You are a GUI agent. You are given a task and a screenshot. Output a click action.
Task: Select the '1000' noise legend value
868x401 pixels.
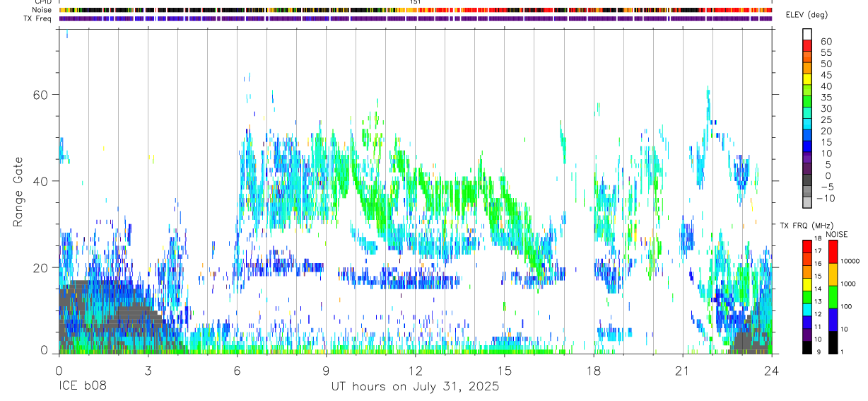pos(849,284)
